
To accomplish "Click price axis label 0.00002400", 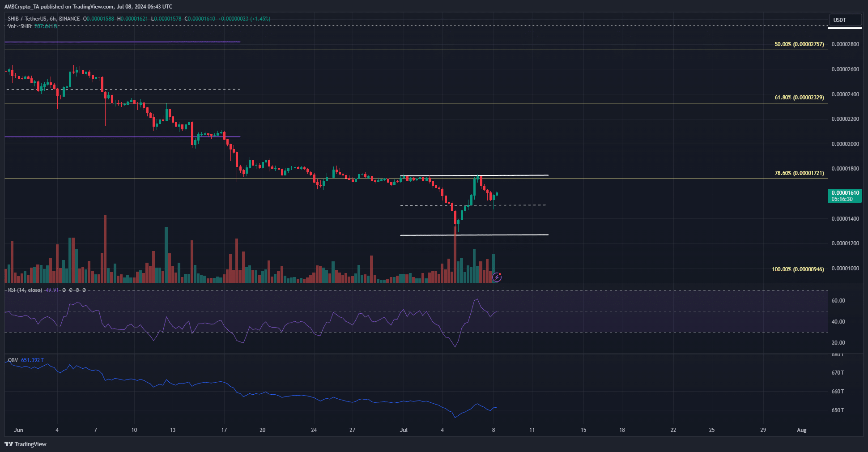I will pos(845,94).
